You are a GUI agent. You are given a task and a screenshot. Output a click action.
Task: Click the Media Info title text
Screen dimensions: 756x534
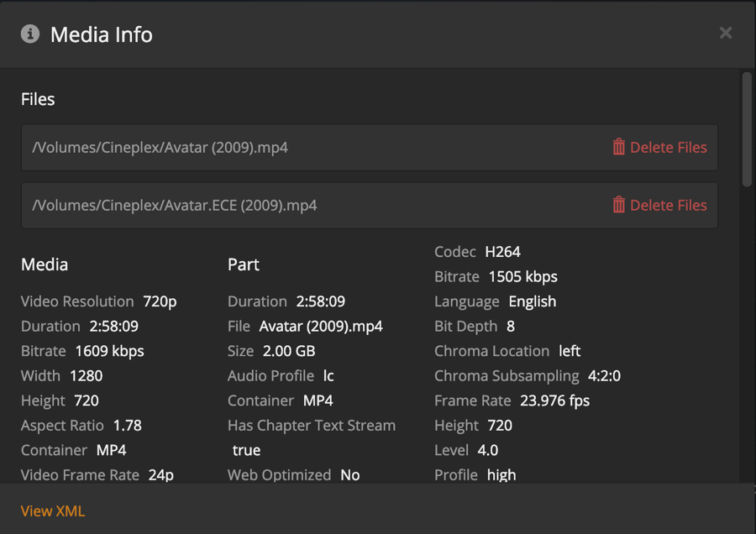click(102, 34)
